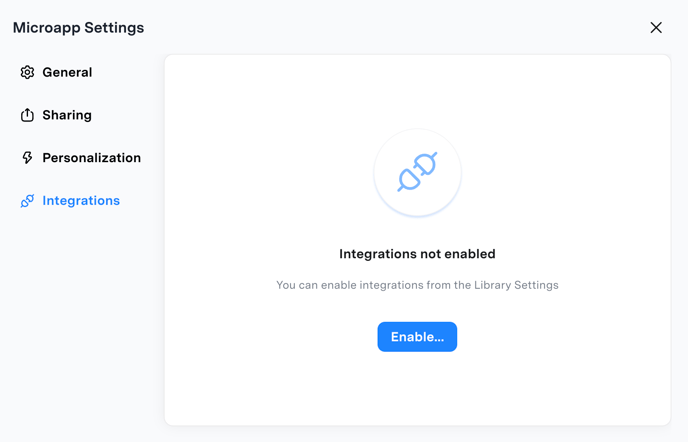The width and height of the screenshot is (688, 442).
Task: Click the share arrow icon beside Sharing
Action: 27,115
